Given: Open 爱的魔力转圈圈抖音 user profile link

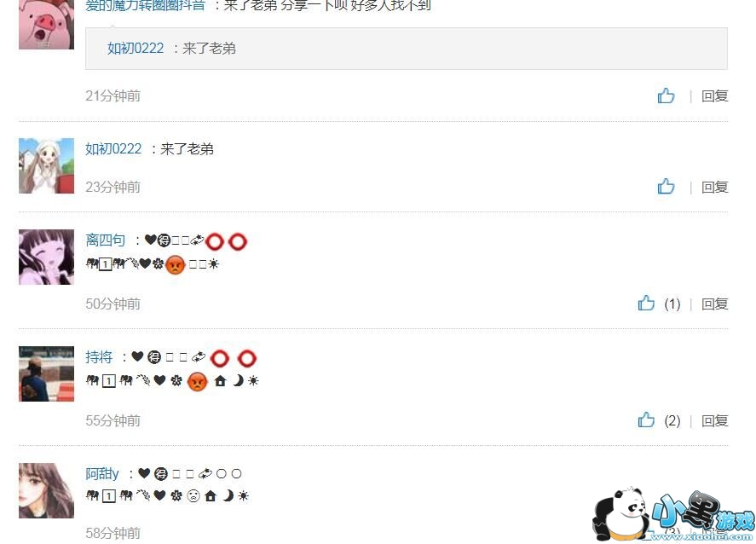Looking at the screenshot, I should tap(145, 5).
